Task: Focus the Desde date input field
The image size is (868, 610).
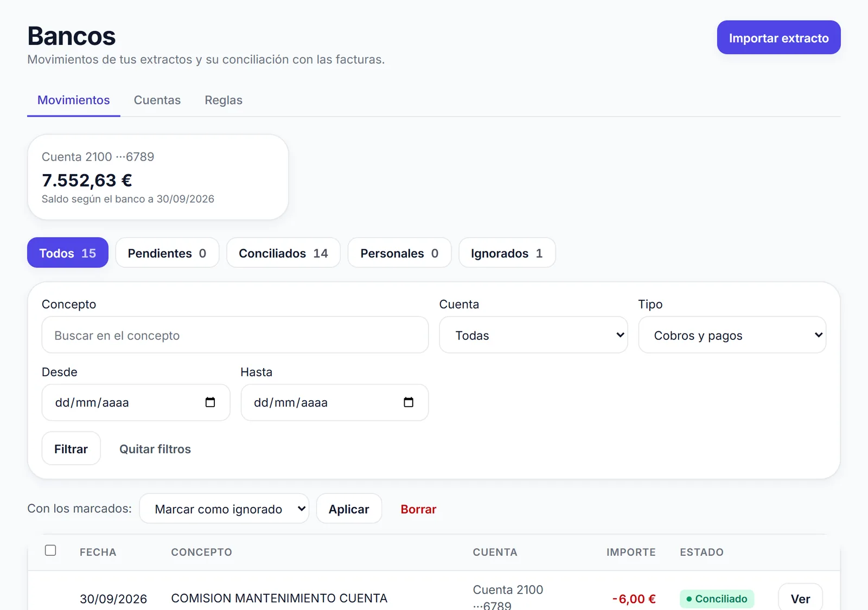Action: pyautogui.click(x=136, y=402)
